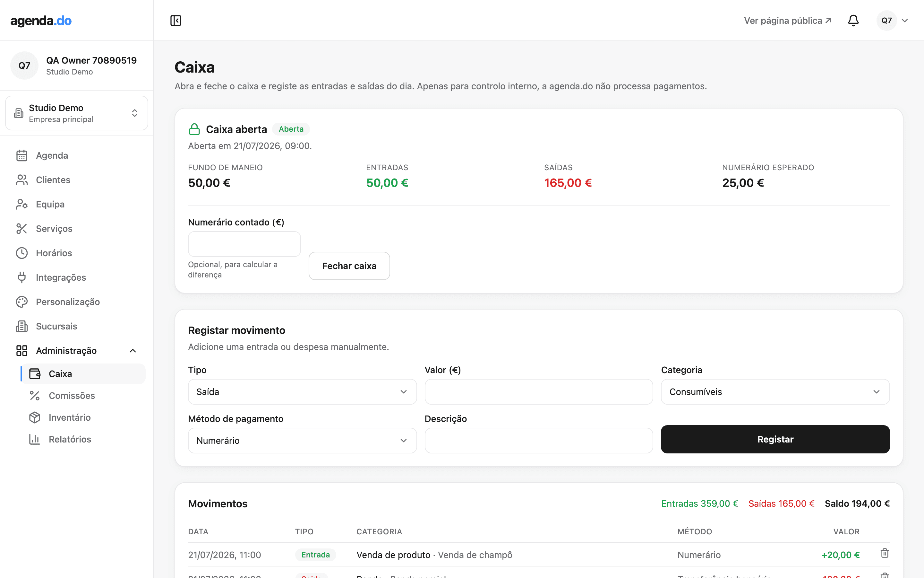The height and width of the screenshot is (578, 924).
Task: Click the Serviços scissors icon
Action: (22, 229)
